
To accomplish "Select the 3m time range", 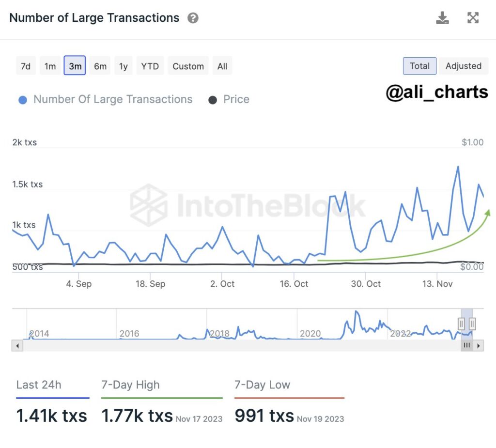I will click(75, 66).
